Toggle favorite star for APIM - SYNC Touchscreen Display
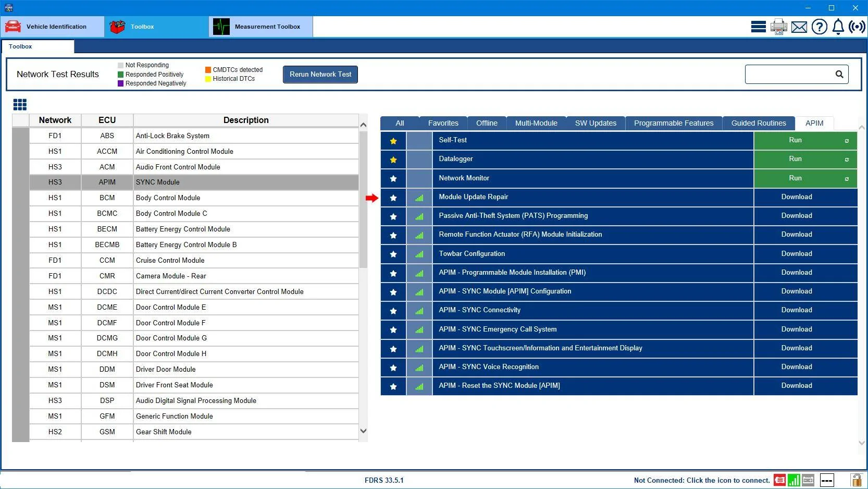This screenshot has height=489, width=868. [393, 349]
